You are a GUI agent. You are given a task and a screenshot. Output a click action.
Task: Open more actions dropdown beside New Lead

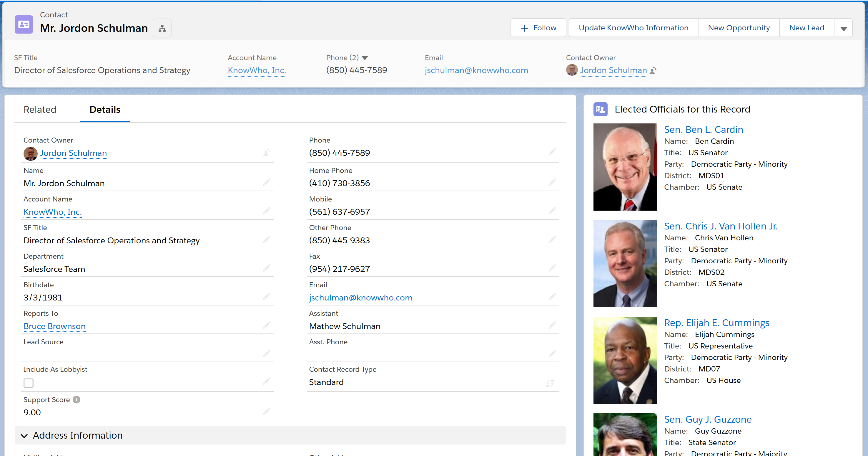[x=843, y=28]
